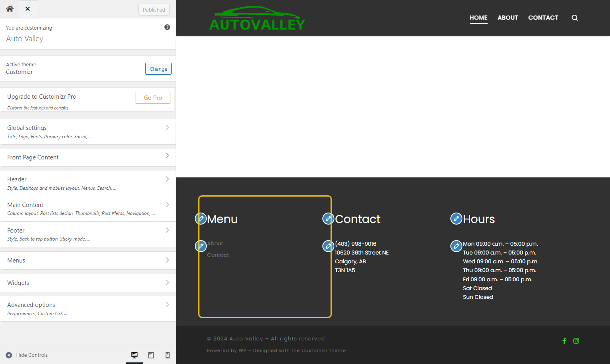The width and height of the screenshot is (610, 364).
Task: Click 'Mon 09:00 a.m. – 05:00 p.m.' text
Action: [x=500, y=244]
